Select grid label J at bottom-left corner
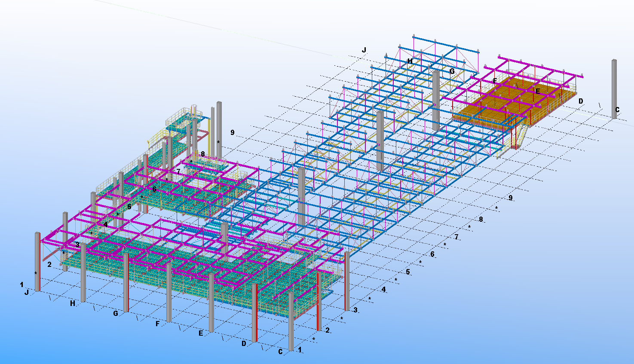This screenshot has height=364, width=634. (x=27, y=292)
